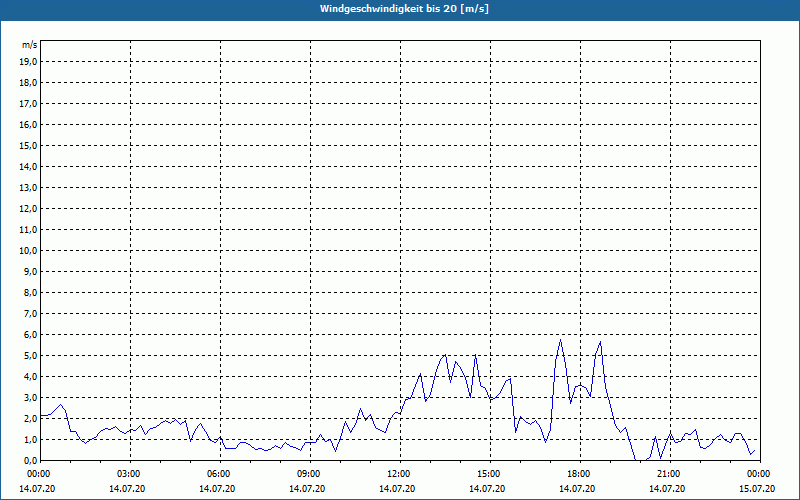Click the '0,0' y-axis label

[30, 461]
